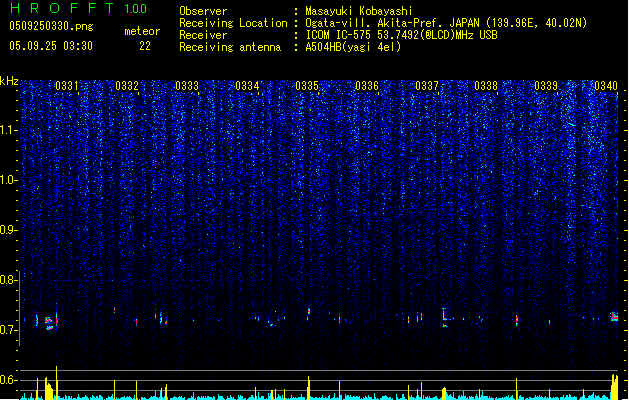The height and width of the screenshot is (400, 629).
Task: Click the tallest yellow intensity spike near 0331
Action: (57, 383)
